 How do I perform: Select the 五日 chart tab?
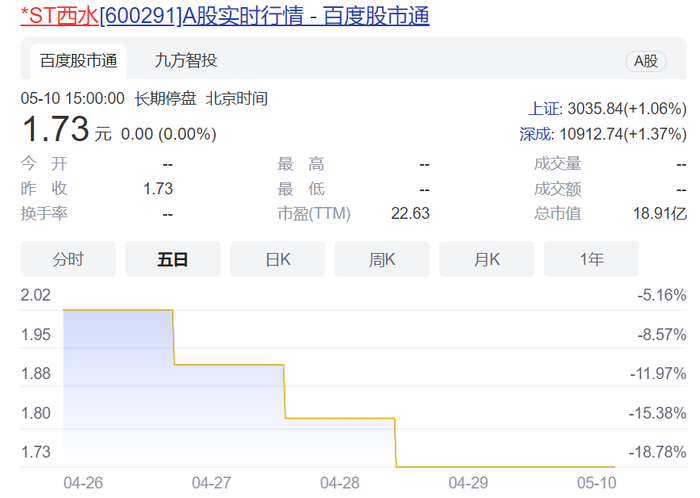(172, 259)
